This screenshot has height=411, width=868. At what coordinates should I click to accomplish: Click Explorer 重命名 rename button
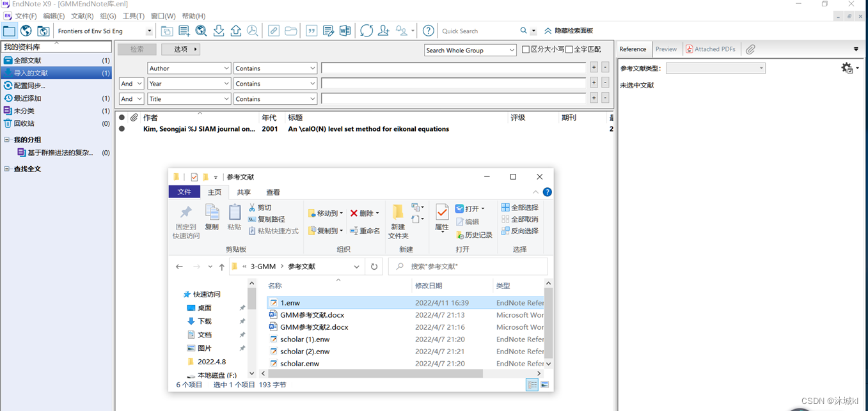[x=365, y=231]
